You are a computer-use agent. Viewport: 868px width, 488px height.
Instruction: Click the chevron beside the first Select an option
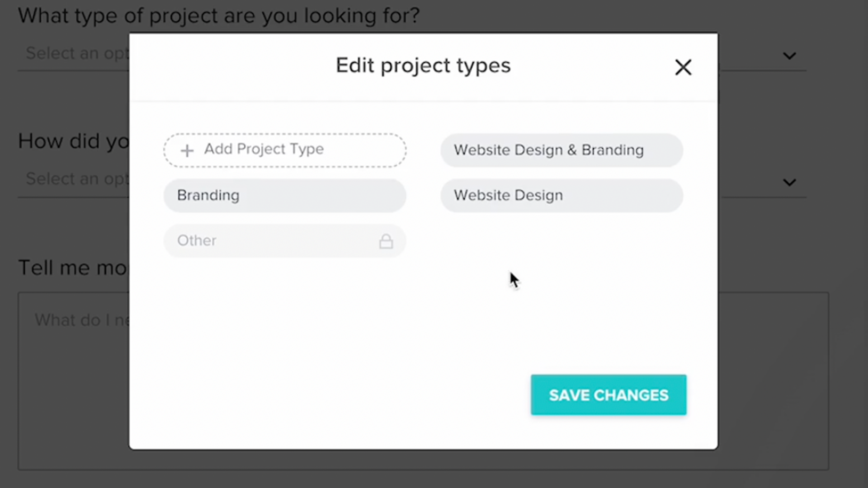pos(789,56)
